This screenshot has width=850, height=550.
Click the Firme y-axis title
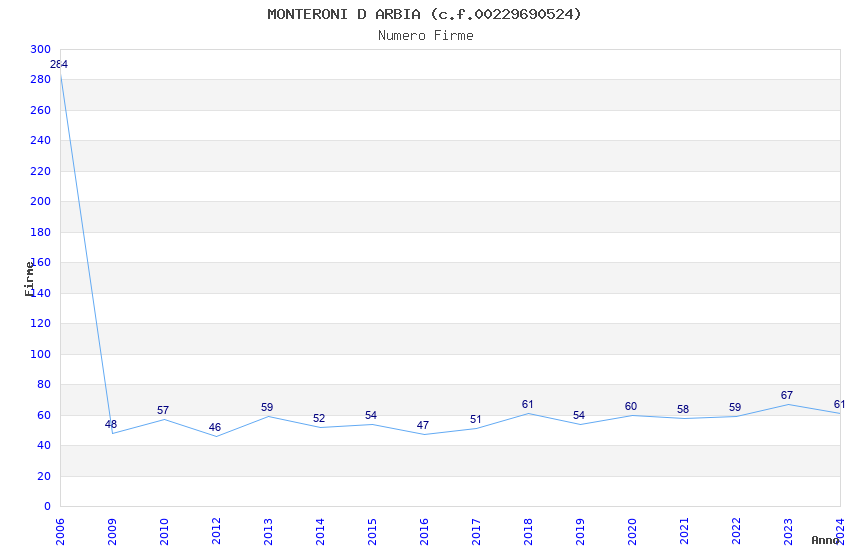tap(29, 279)
